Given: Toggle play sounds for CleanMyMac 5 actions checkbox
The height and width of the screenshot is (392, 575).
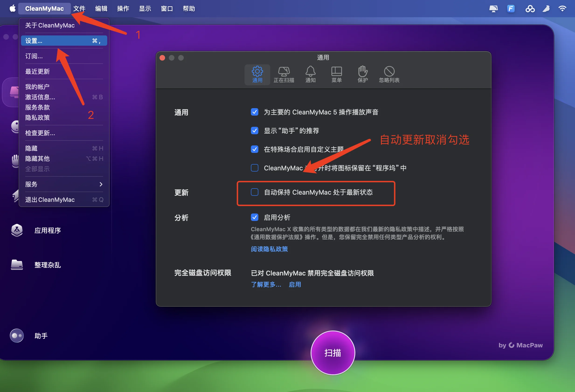Looking at the screenshot, I should click(255, 112).
